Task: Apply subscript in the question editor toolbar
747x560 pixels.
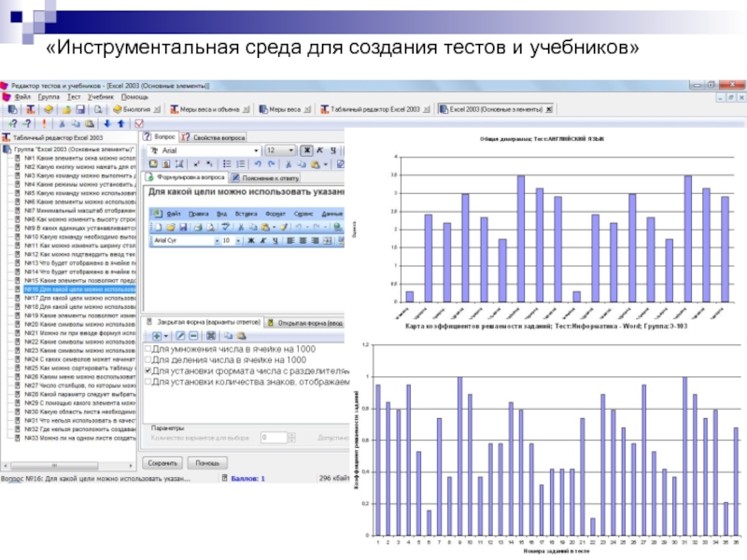Action: point(209,164)
